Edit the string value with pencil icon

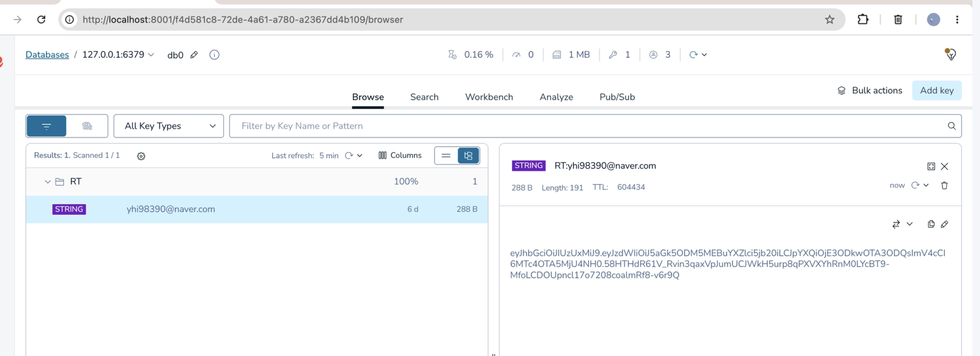(944, 224)
